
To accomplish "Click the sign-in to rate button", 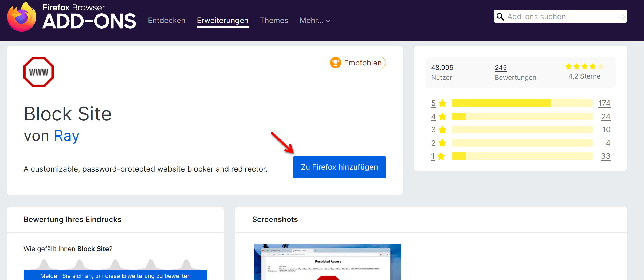I will point(115,275).
